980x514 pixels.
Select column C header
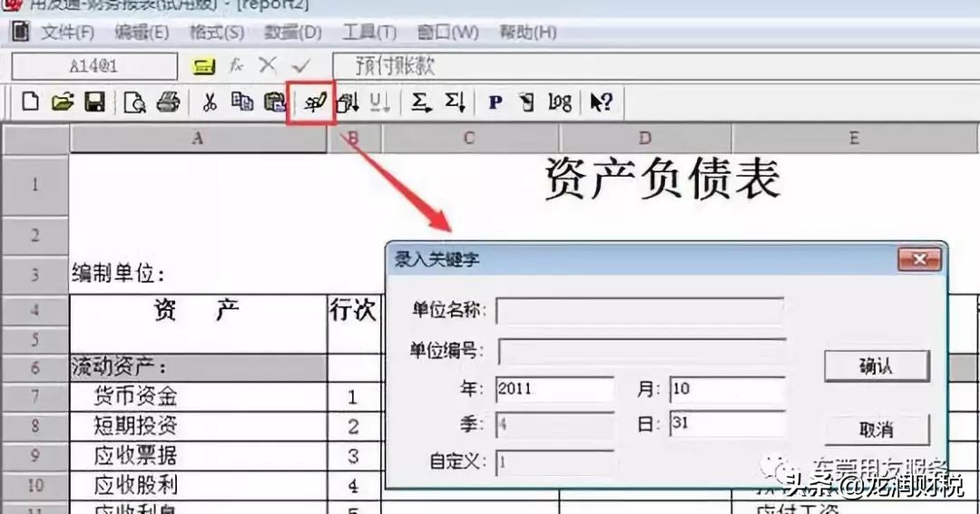pos(470,138)
